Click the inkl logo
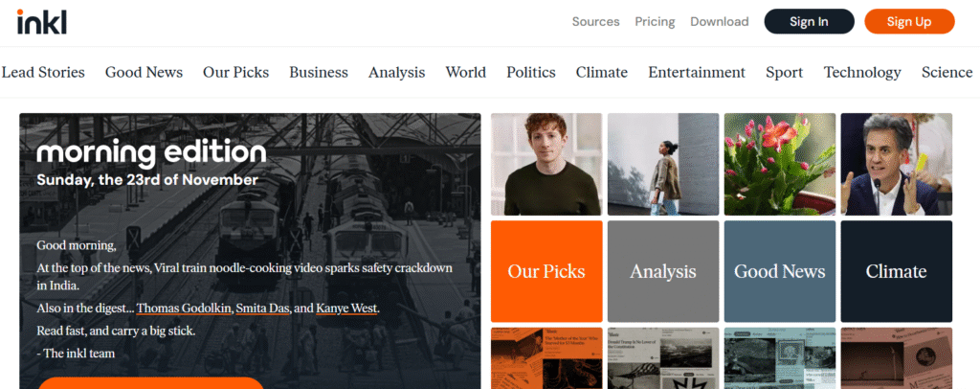Image resolution: width=980 pixels, height=389 pixels. pyautogui.click(x=41, y=22)
